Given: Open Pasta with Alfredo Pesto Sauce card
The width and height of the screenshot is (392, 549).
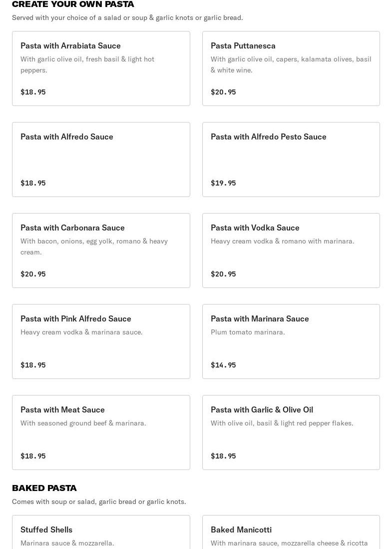Looking at the screenshot, I should point(291,159).
